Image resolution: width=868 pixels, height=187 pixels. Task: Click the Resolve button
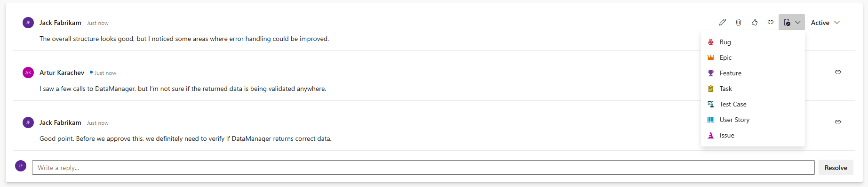(x=836, y=168)
